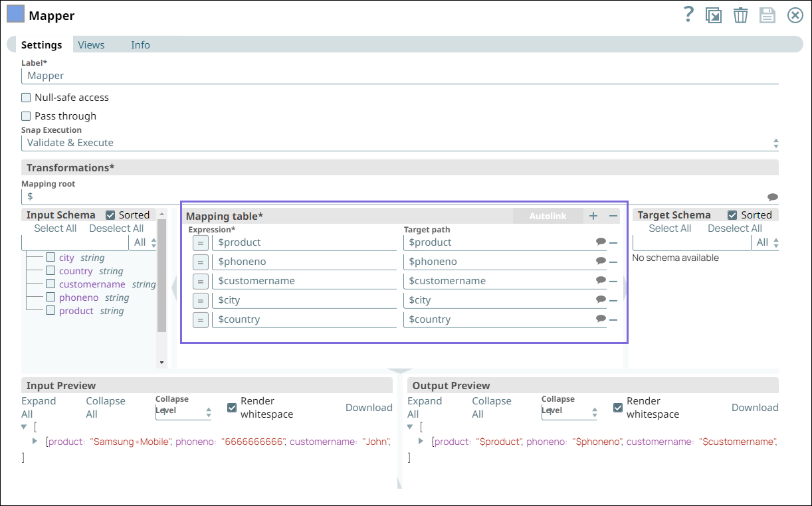The height and width of the screenshot is (506, 812).
Task: Collapse Input Preview root array triangle
Action: coord(25,427)
